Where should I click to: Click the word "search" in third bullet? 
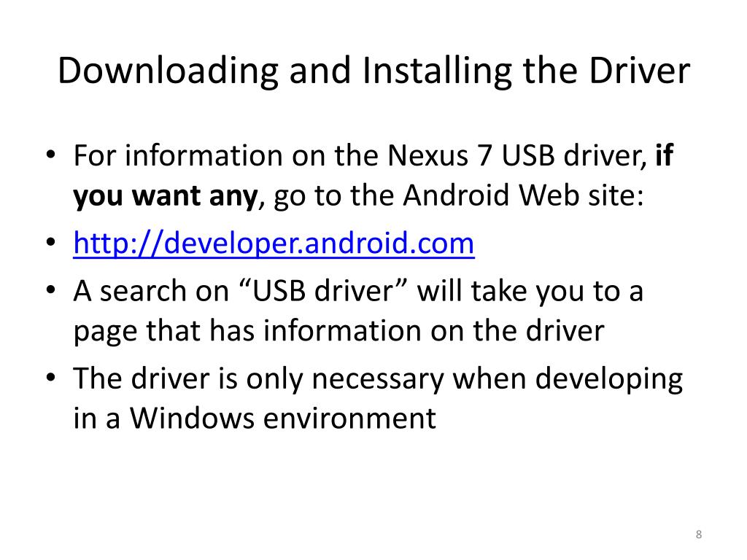click(x=143, y=291)
